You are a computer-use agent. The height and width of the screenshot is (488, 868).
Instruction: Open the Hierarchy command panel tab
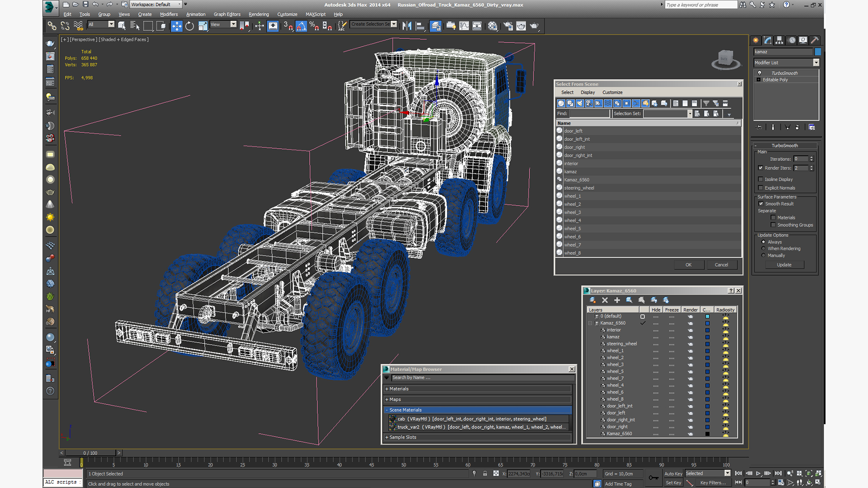point(779,40)
